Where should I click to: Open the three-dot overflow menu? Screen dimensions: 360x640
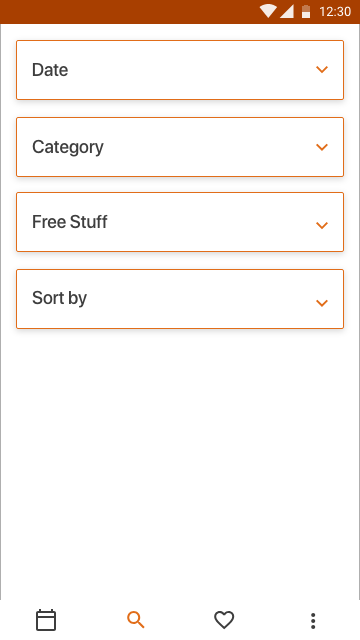(313, 620)
